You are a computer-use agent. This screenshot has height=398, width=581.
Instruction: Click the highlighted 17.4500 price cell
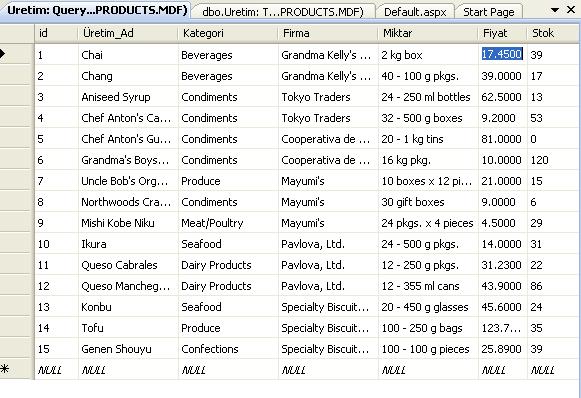[502, 54]
